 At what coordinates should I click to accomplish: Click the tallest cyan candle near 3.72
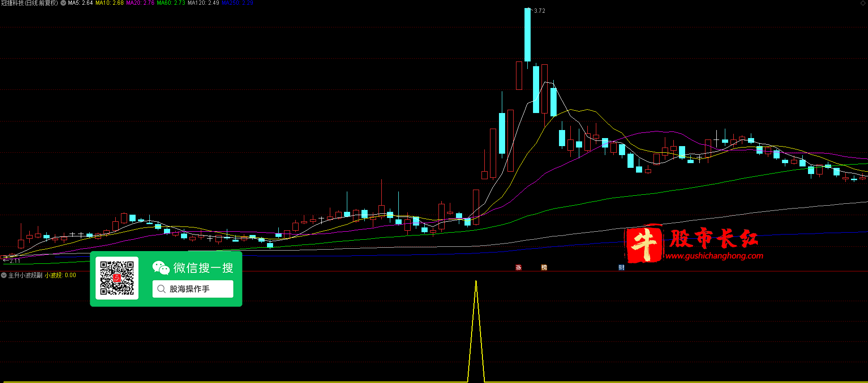[x=527, y=35]
